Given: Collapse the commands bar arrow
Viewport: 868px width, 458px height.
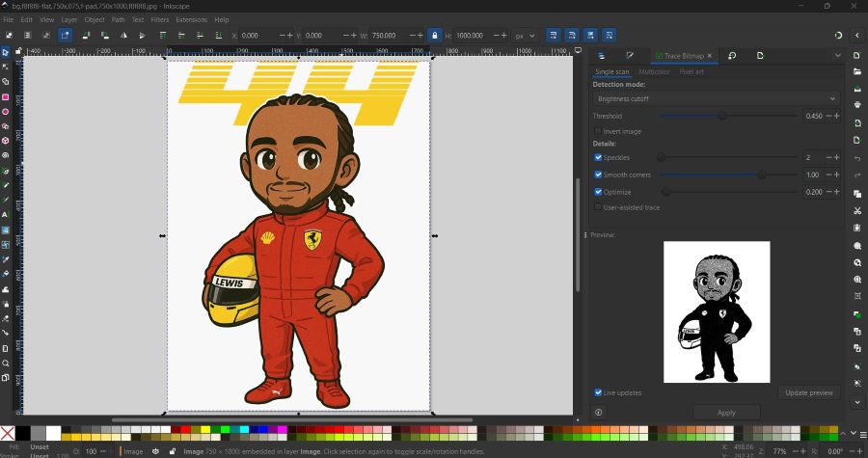Looking at the screenshot, I should tap(857, 403).
